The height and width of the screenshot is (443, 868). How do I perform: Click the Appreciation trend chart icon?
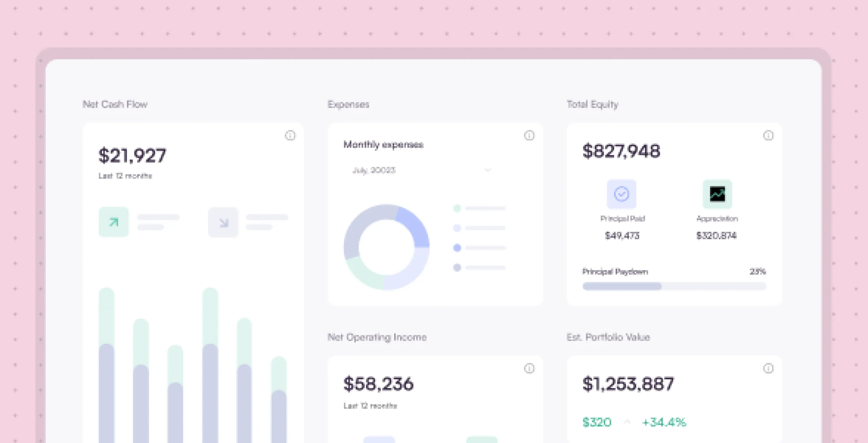(717, 194)
